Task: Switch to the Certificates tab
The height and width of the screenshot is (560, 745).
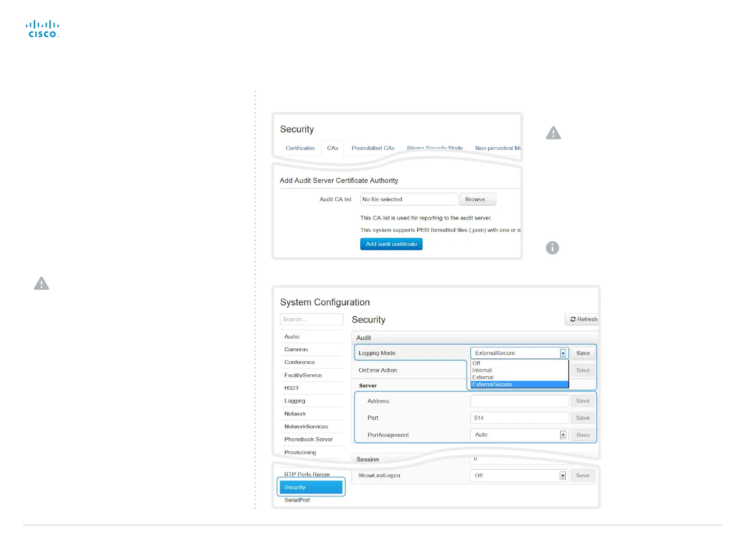Action: (x=300, y=148)
